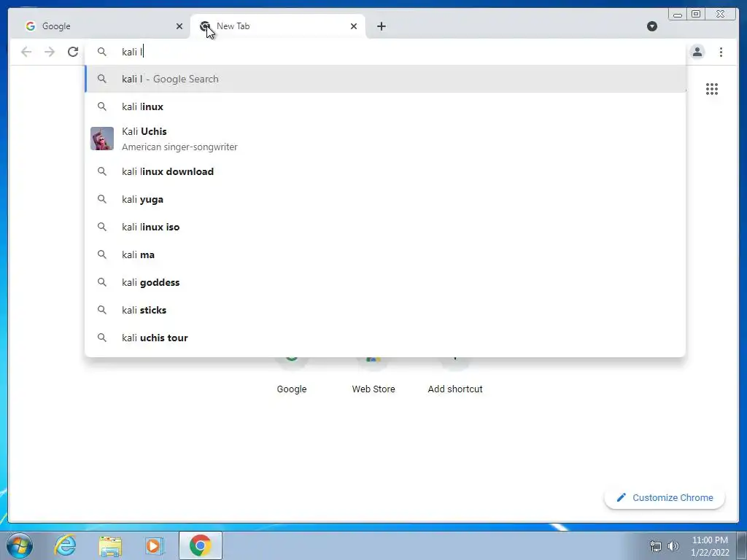The image size is (747, 560).
Task: Reload the page with the refresh icon
Action: pyautogui.click(x=73, y=52)
